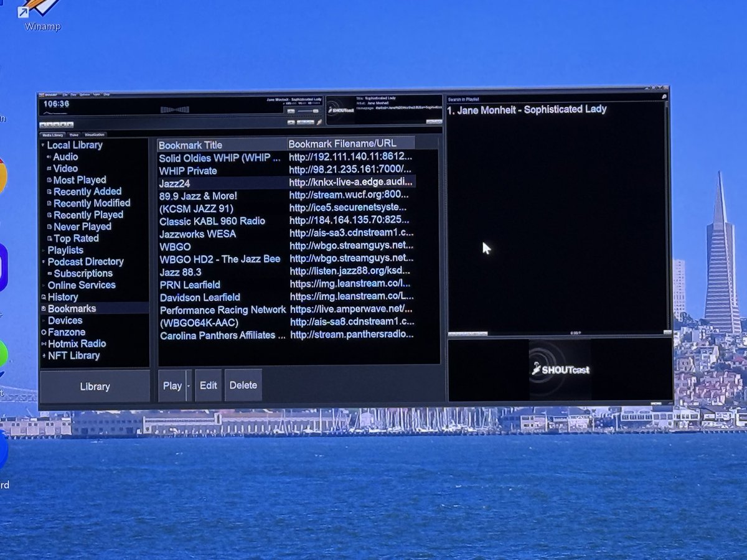Image resolution: width=747 pixels, height=560 pixels.
Task: Click the Search in Playlist field
Action: (554, 98)
